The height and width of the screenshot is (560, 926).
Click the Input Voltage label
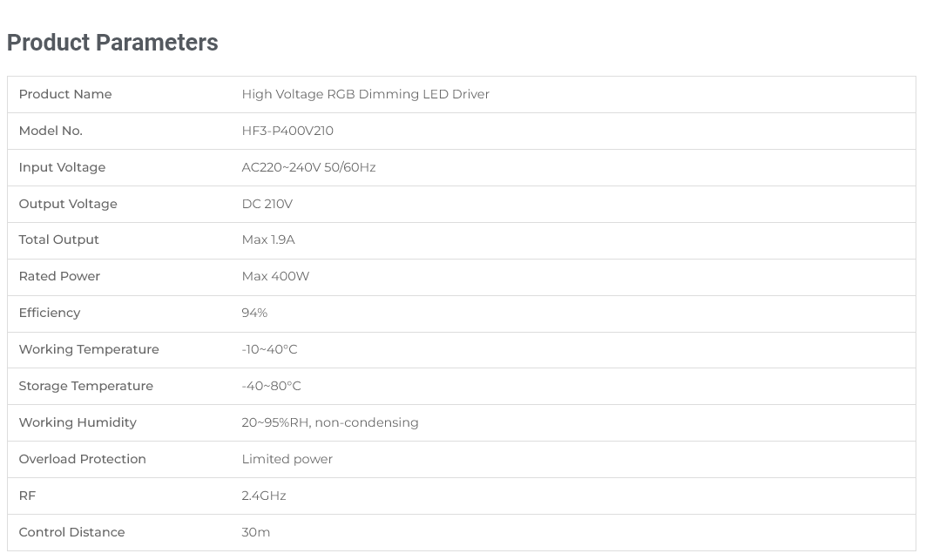point(62,167)
